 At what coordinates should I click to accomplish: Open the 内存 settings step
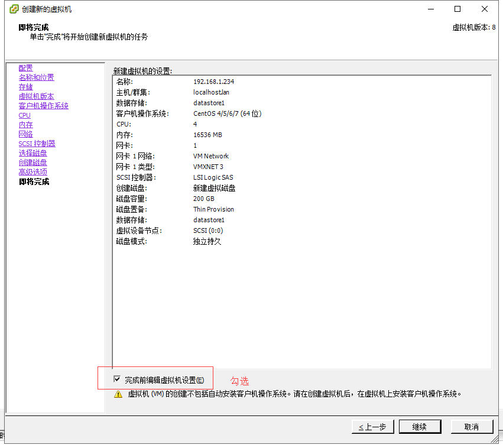(x=25, y=124)
